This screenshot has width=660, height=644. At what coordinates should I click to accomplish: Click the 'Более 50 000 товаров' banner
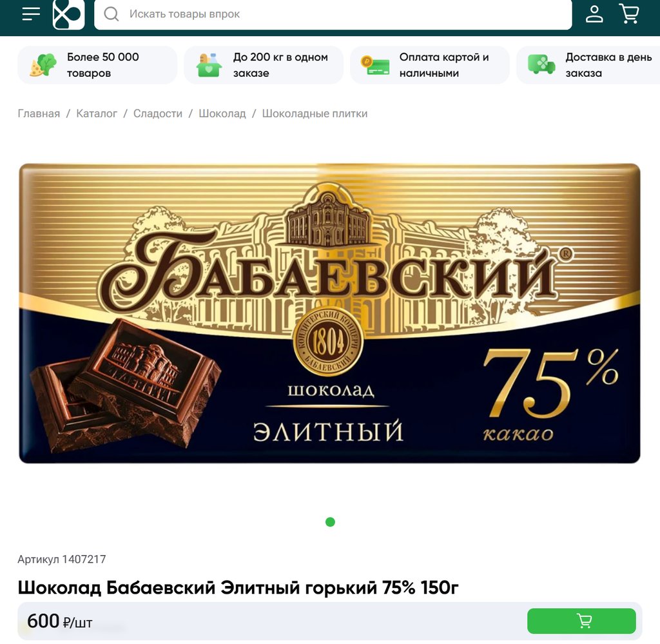[97, 65]
